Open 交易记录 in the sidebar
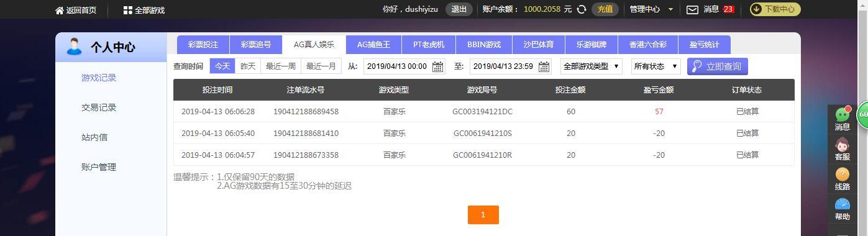The width and height of the screenshot is (868, 236). click(99, 107)
